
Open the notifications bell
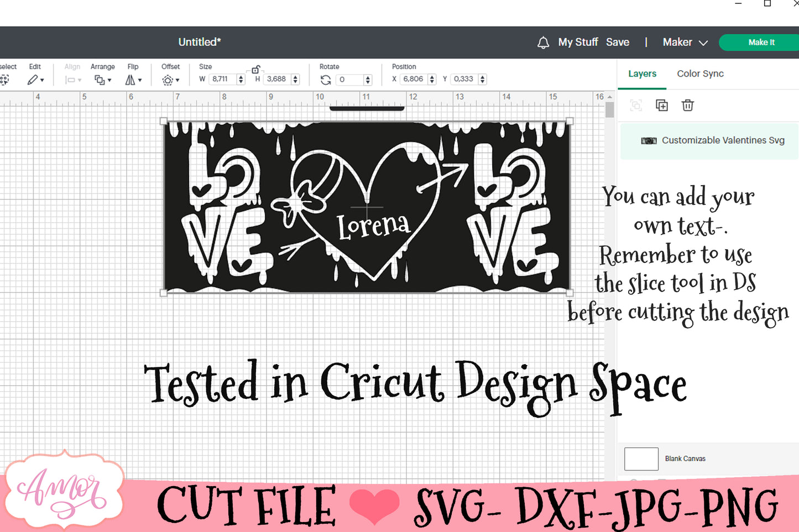[x=543, y=43]
